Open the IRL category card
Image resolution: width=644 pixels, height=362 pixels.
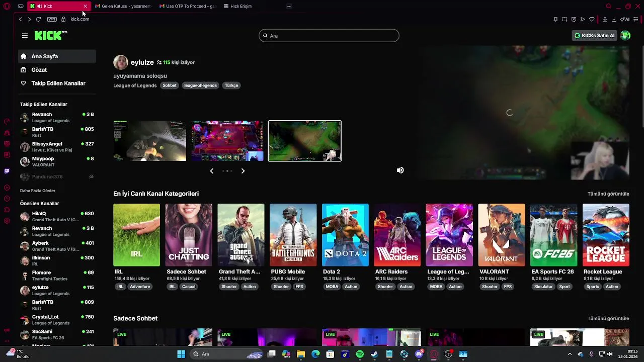(x=136, y=235)
